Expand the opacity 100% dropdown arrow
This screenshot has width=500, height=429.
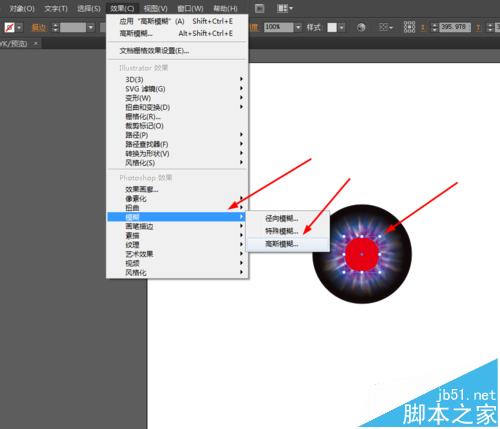tap(298, 27)
